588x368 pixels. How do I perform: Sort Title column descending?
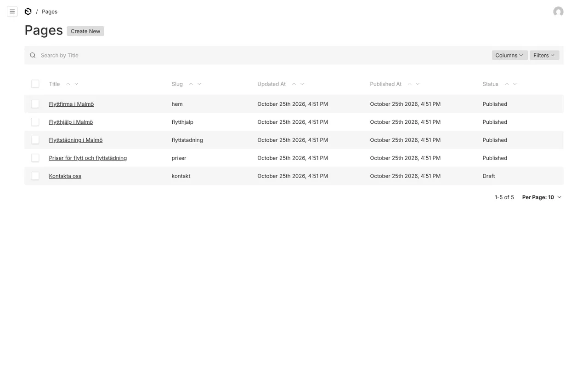coord(76,84)
